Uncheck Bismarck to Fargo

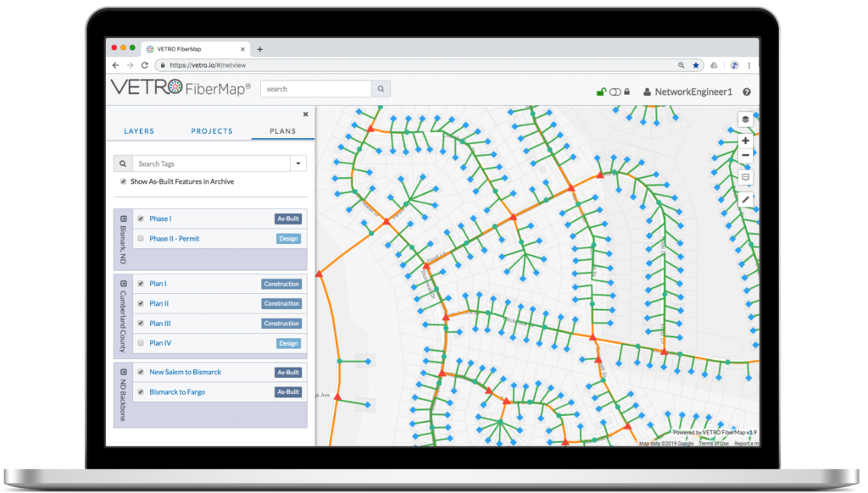[141, 391]
